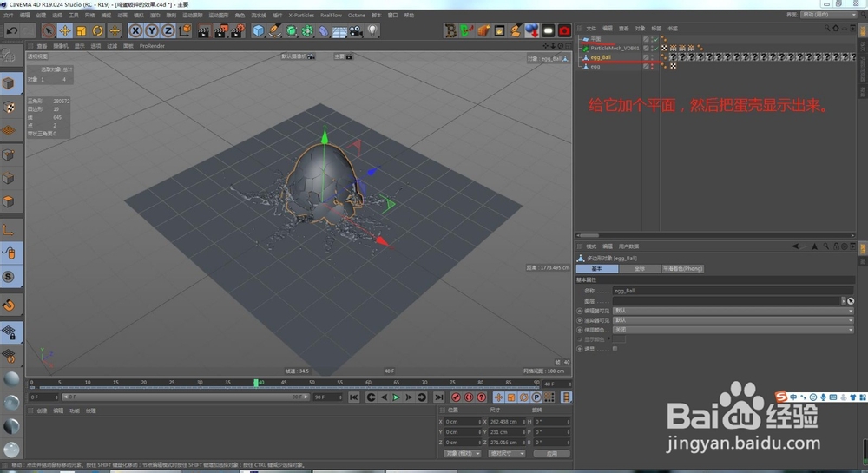
Task: Play animation forward
Action: pos(396,397)
